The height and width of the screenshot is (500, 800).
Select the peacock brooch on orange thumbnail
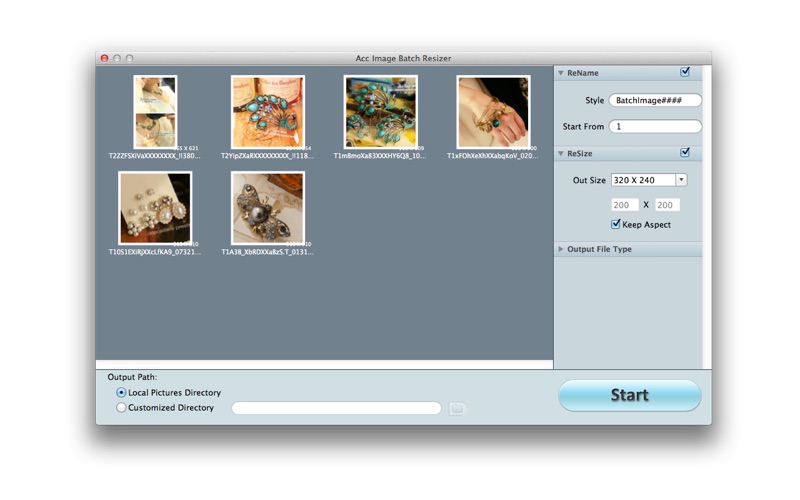tap(268, 112)
